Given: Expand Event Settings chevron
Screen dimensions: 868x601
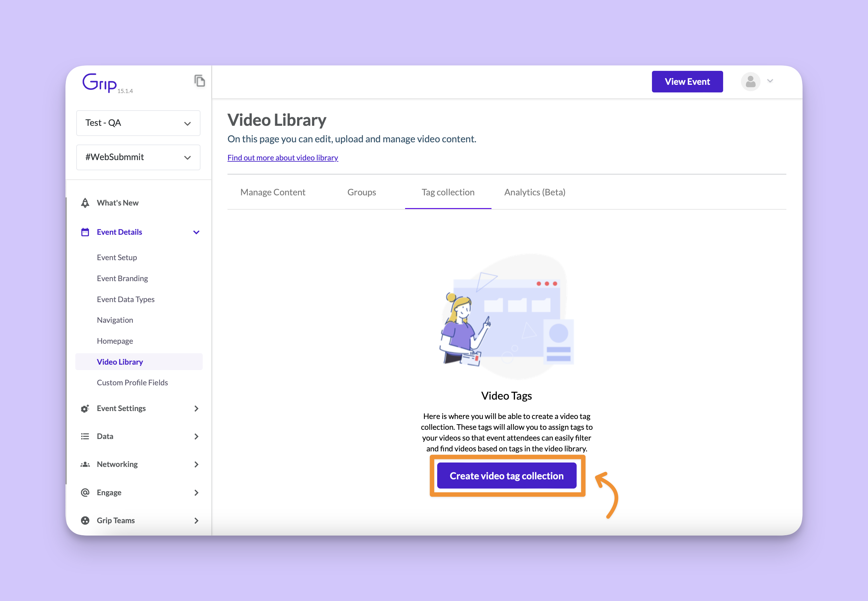Looking at the screenshot, I should tap(196, 409).
